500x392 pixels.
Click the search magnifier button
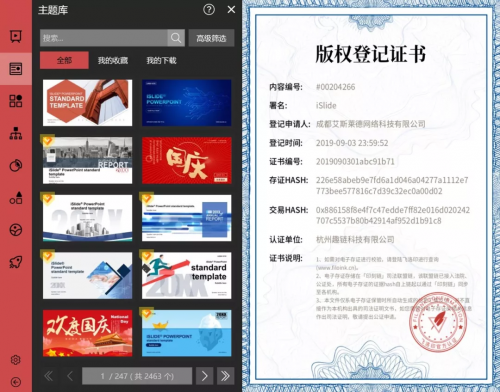pos(176,38)
